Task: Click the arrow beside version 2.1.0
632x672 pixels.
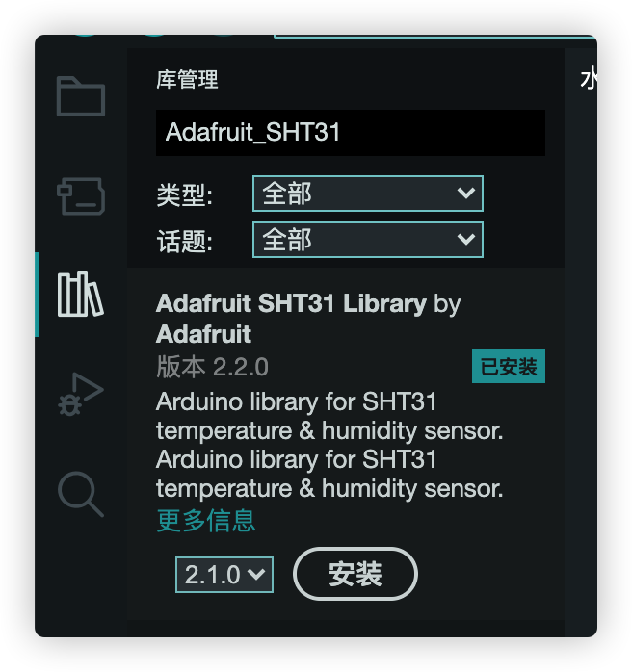Action: (x=257, y=574)
